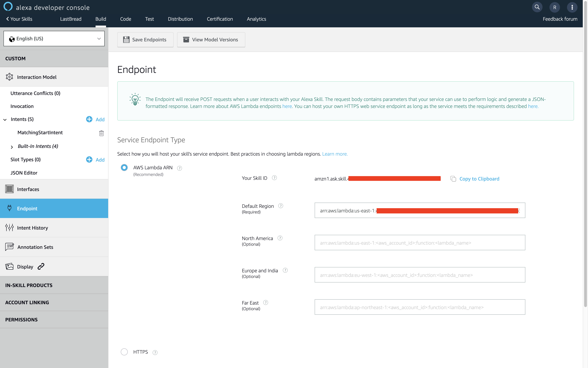588x368 pixels.
Task: Click the Display picture icon
Action: pos(9,266)
